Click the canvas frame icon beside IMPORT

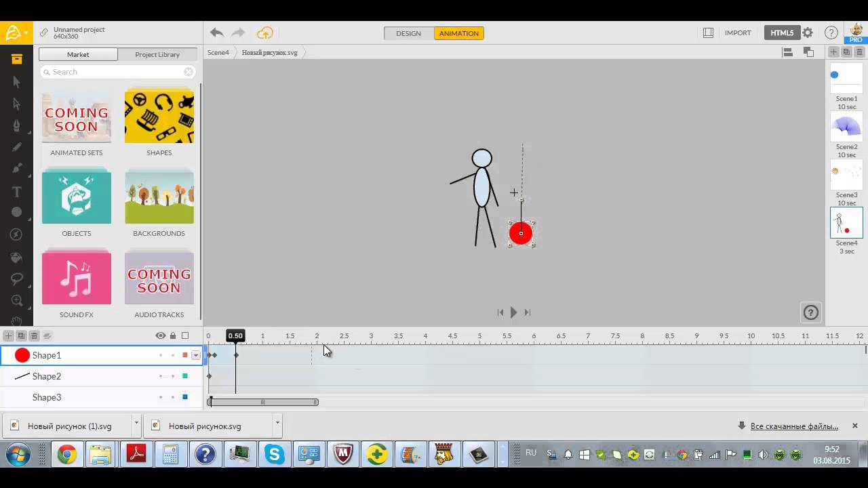[x=708, y=33]
